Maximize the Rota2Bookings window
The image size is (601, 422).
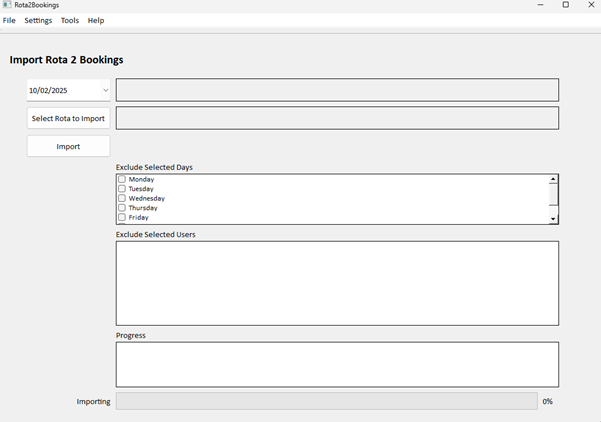(565, 5)
